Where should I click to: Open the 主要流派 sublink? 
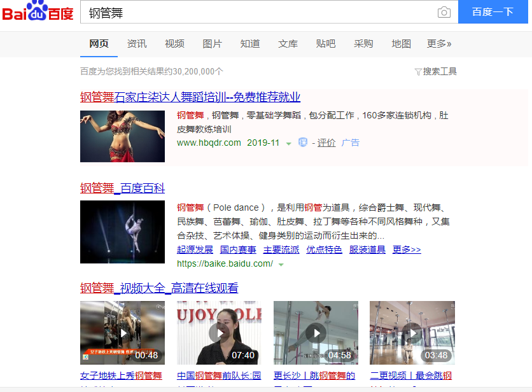pos(281,249)
